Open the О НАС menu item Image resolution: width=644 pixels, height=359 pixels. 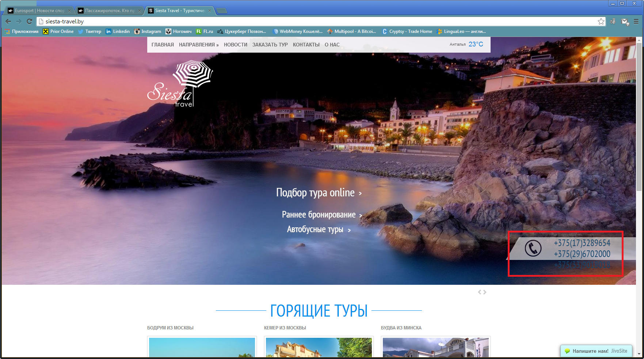pos(332,45)
